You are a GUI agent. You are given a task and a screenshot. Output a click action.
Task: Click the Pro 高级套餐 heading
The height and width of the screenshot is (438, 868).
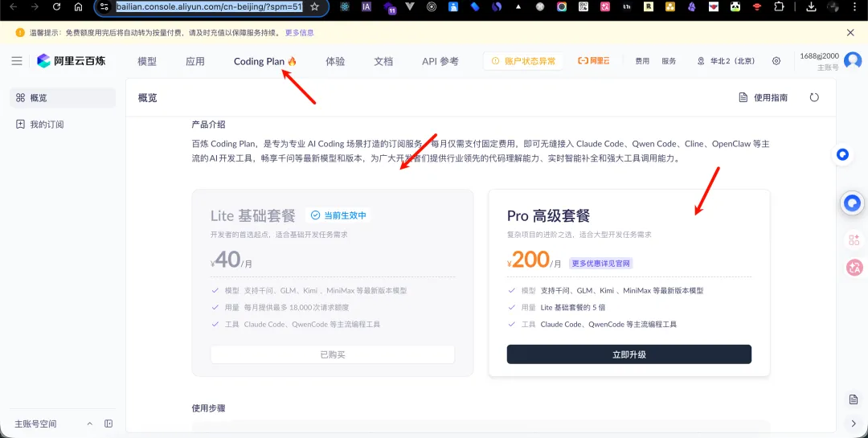click(x=549, y=215)
